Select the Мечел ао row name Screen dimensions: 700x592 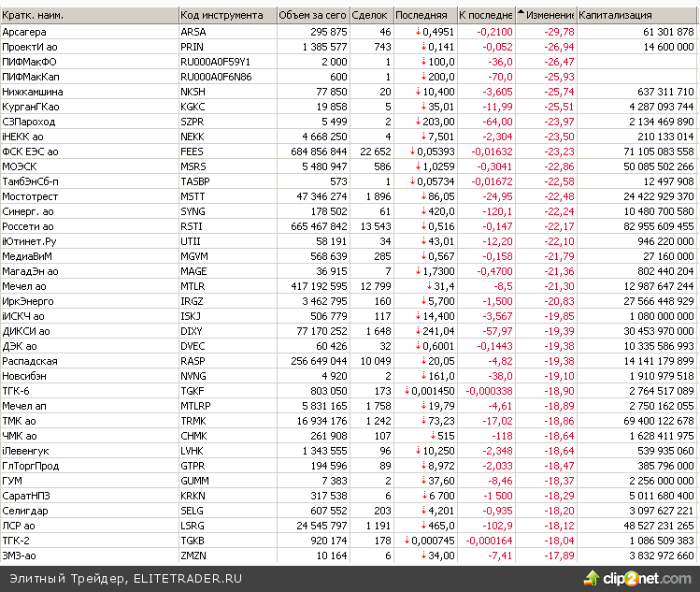[24, 286]
